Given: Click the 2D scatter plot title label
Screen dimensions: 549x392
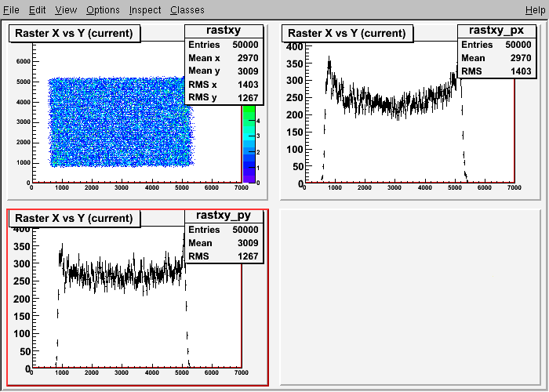Looking at the screenshot, I should tap(75, 33).
